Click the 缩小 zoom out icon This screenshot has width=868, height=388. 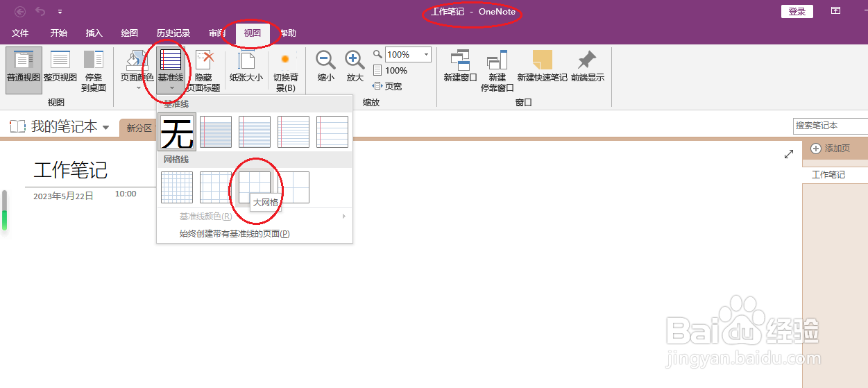tap(325, 67)
